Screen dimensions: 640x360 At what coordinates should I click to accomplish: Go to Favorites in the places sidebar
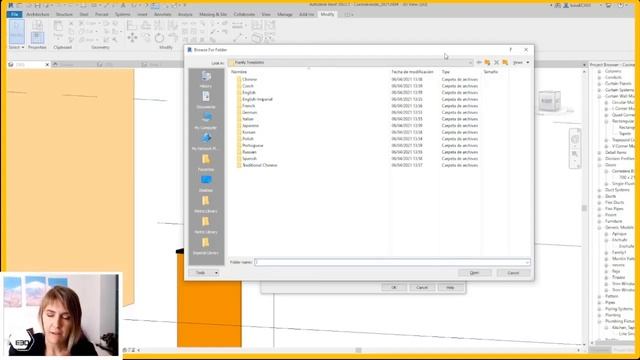tap(206, 162)
